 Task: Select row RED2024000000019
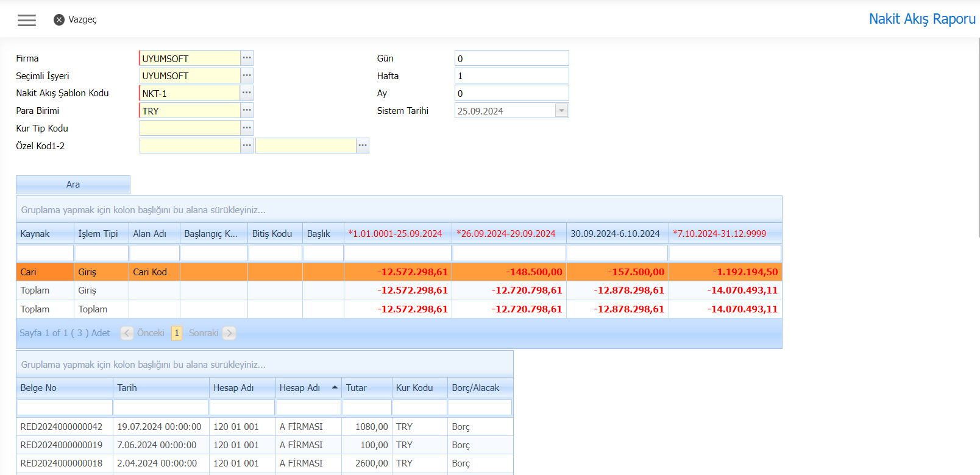pyautogui.click(x=265, y=445)
